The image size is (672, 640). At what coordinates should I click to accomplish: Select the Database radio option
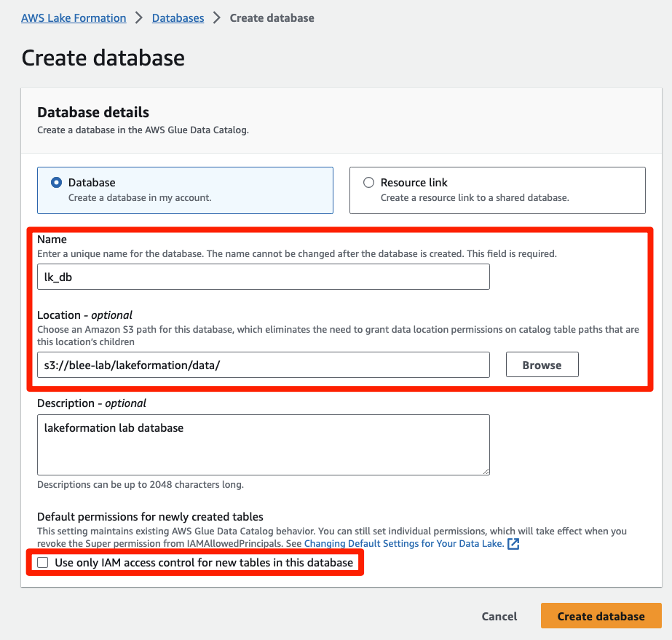(56, 183)
